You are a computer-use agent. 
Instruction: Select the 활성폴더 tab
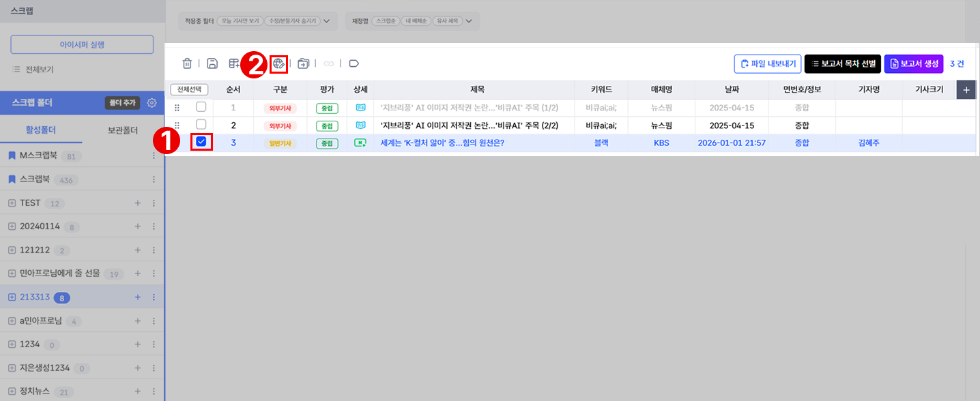click(41, 130)
